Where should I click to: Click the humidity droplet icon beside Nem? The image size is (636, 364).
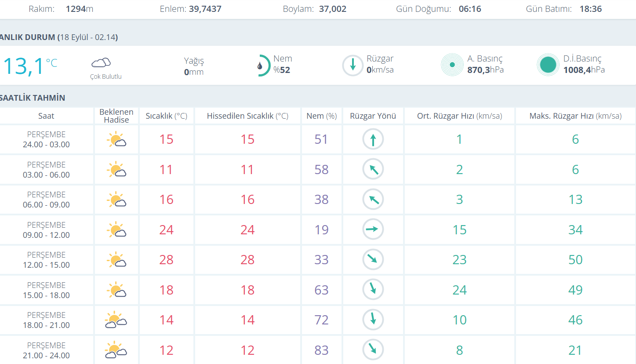click(261, 66)
